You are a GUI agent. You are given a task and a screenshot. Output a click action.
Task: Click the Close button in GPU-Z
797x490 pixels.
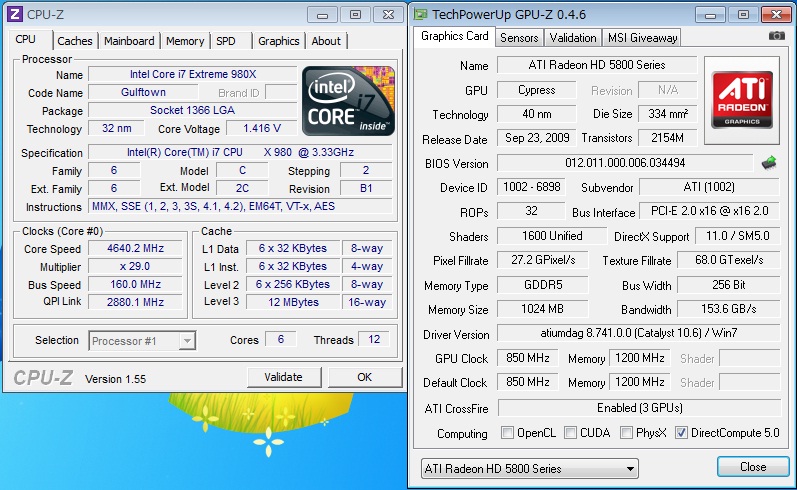point(753,467)
